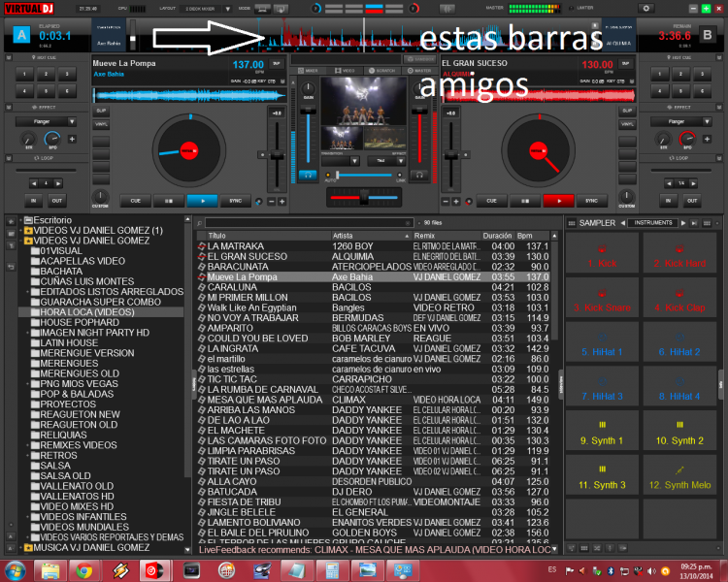Trigger the Synth 1 sampler pad

[602, 431]
